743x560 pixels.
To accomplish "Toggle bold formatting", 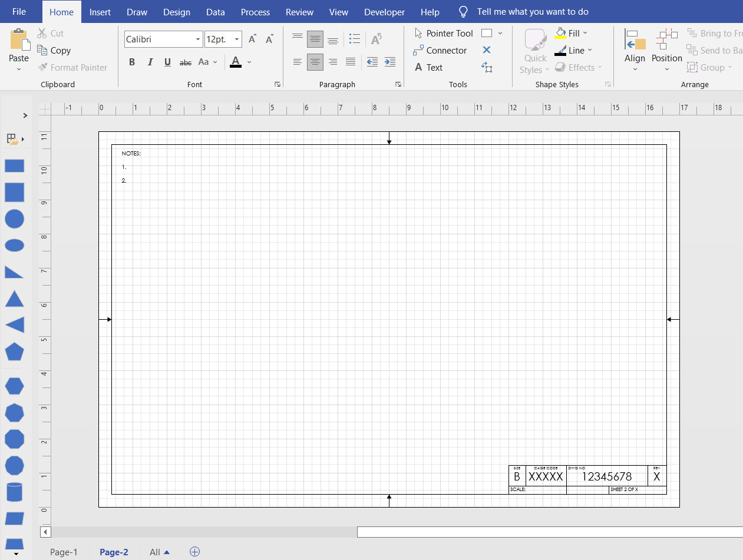I will [x=131, y=61].
